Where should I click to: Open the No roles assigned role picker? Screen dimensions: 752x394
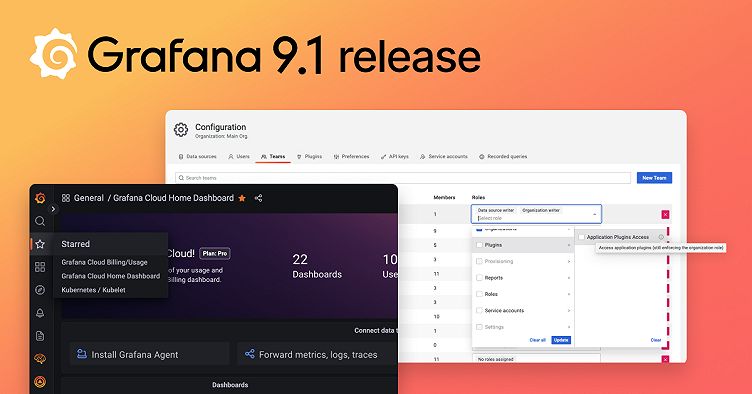coord(536,359)
